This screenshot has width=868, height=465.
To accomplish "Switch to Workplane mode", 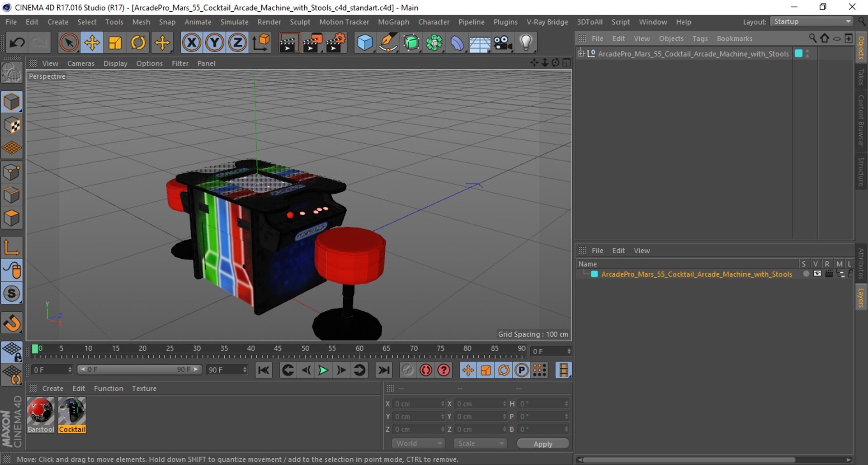I will pos(12,148).
